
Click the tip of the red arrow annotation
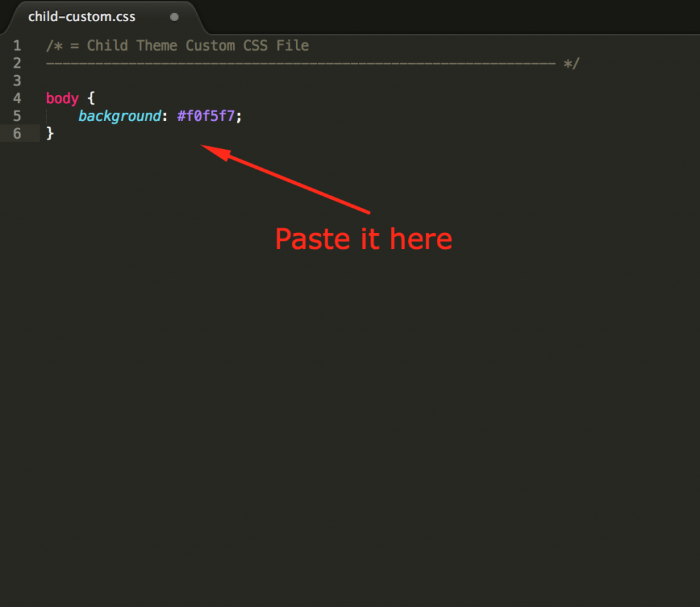[x=203, y=146]
